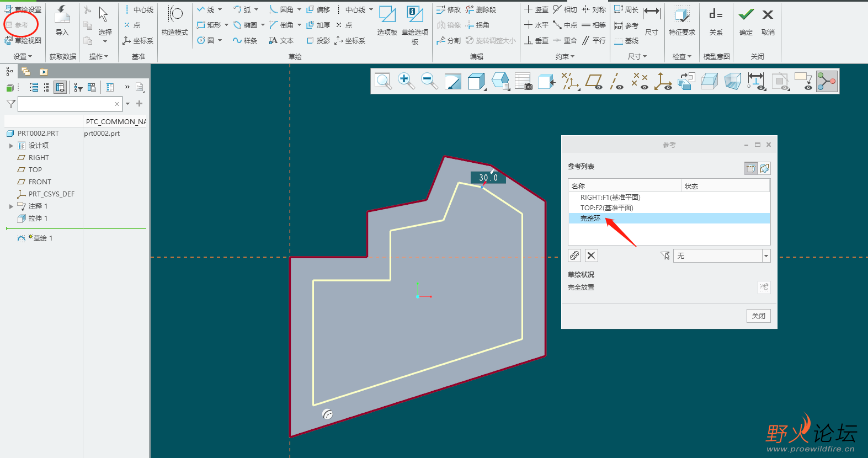Select the 周长 perimeter dimension tool

626,9
